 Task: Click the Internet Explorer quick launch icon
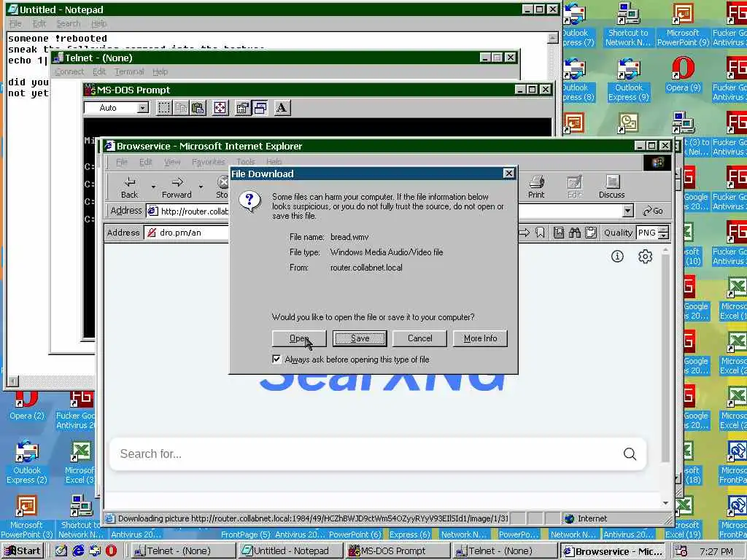click(78, 551)
